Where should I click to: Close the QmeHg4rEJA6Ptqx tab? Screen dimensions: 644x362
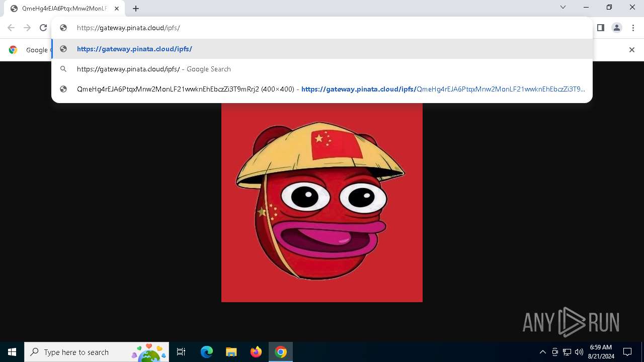[x=116, y=9]
